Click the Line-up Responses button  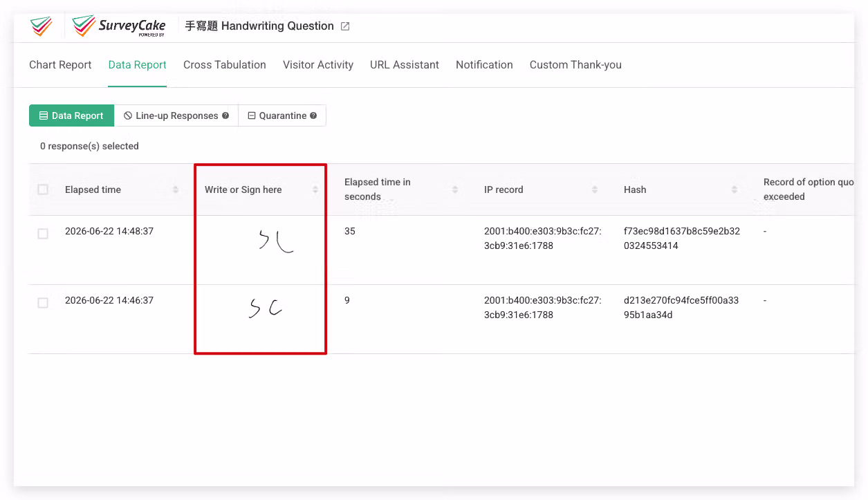(176, 115)
